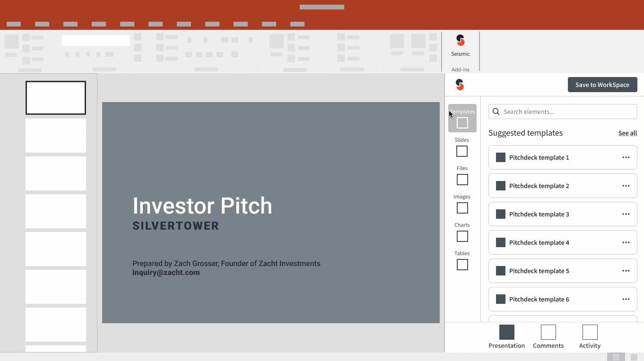Switch to the Presentation tab
Image resolution: width=644 pixels, height=361 pixels.
pyautogui.click(x=506, y=337)
